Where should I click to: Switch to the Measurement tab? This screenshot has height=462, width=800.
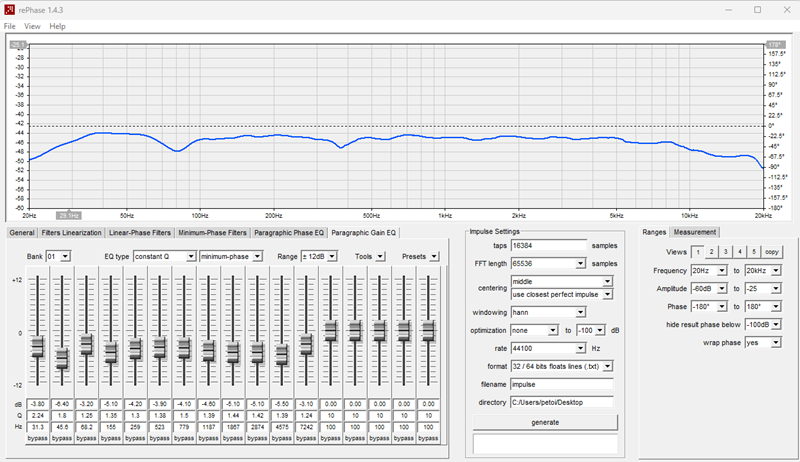point(694,232)
